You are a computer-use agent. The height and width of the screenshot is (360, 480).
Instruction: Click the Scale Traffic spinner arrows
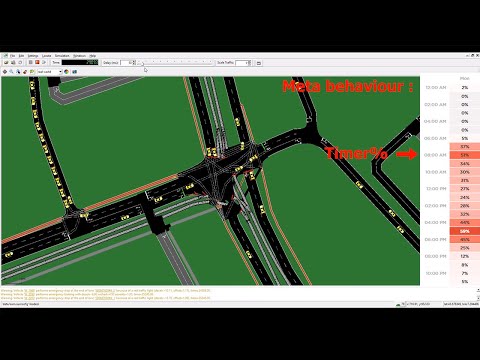[x=250, y=63]
